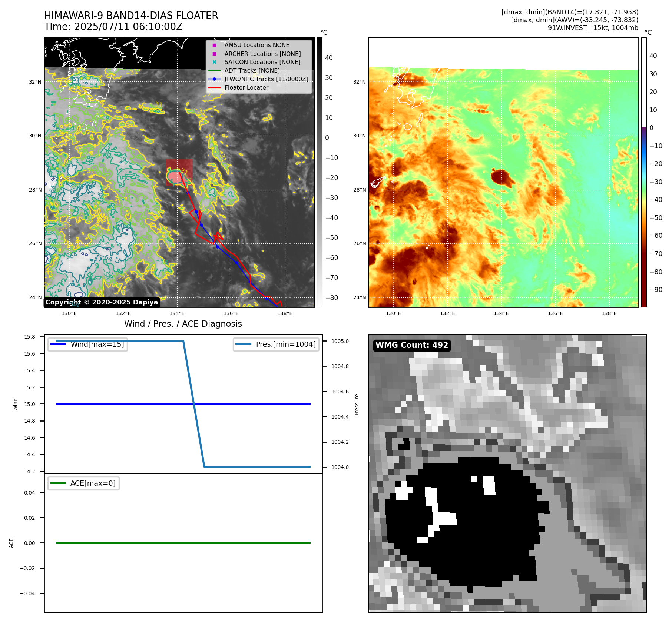Click the 'Pres.[min=1004]' legend text

(286, 344)
